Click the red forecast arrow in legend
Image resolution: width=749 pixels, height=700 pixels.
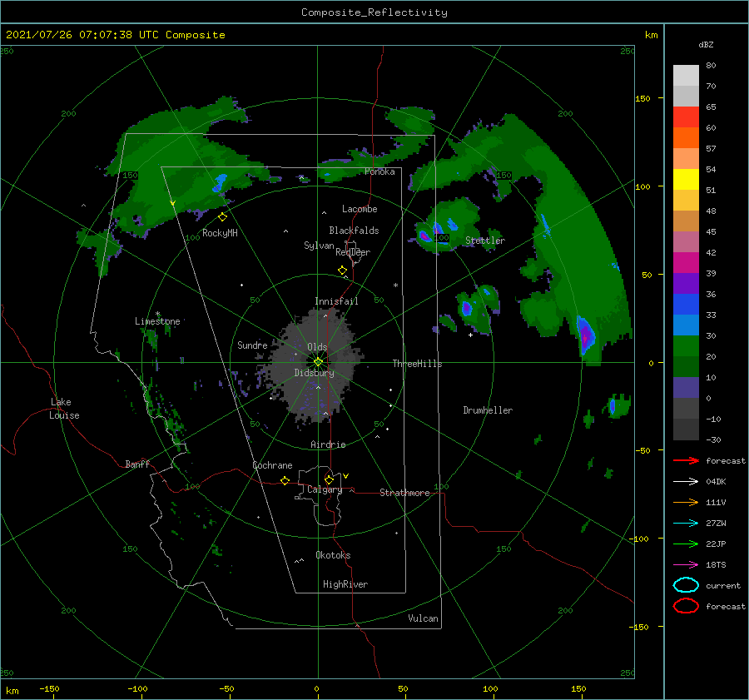click(686, 460)
